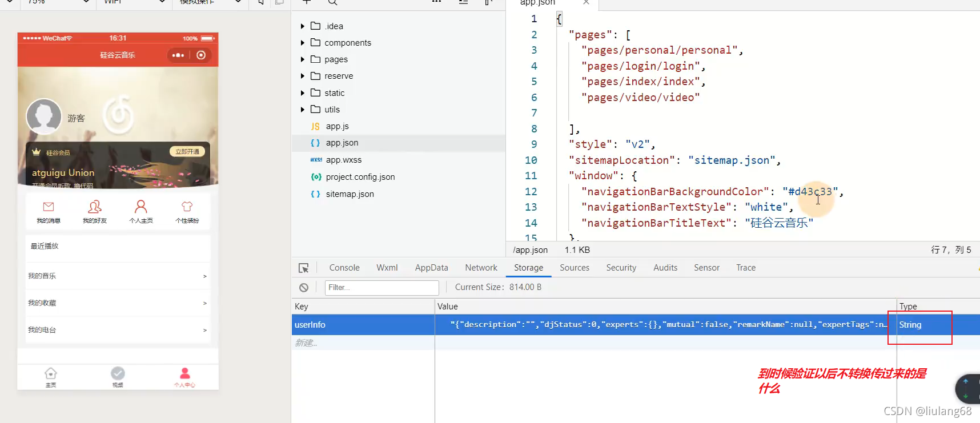Click the /app.json path in status bar
This screenshot has height=423, width=980.
pyautogui.click(x=530, y=250)
